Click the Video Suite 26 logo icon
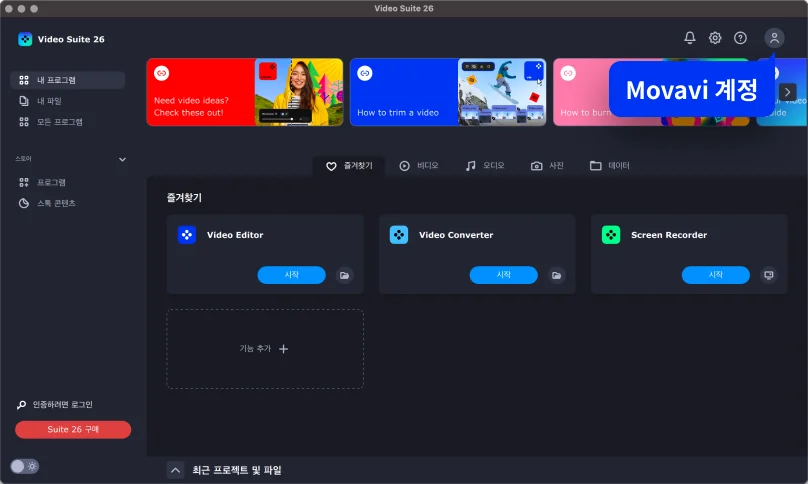 (x=25, y=39)
